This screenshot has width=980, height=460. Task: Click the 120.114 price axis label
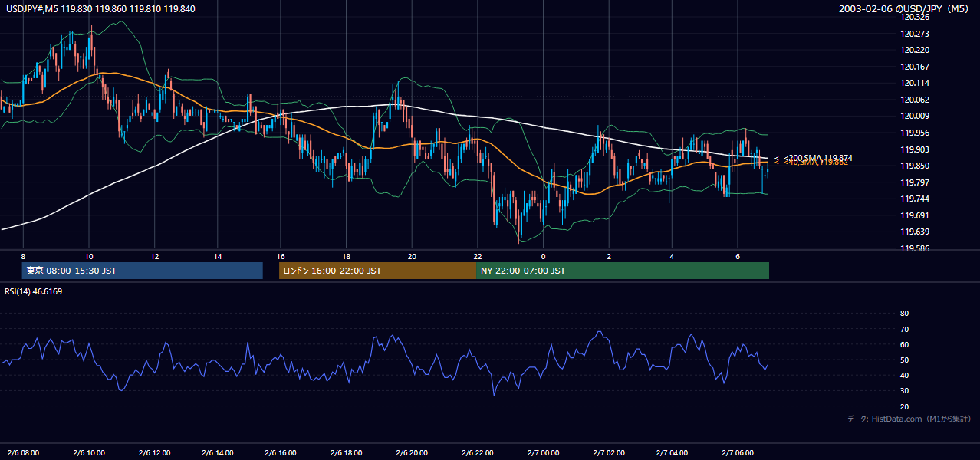point(916,83)
